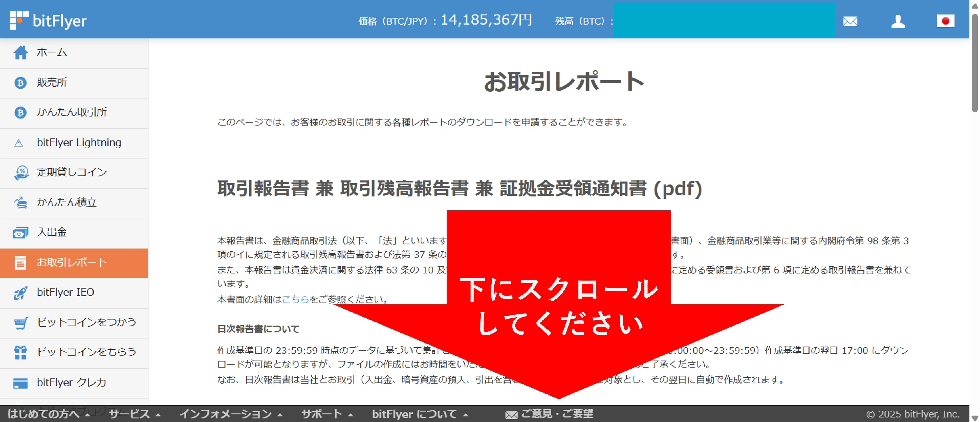
Task: Open the ホーム sidebar icon
Action: coord(21,53)
